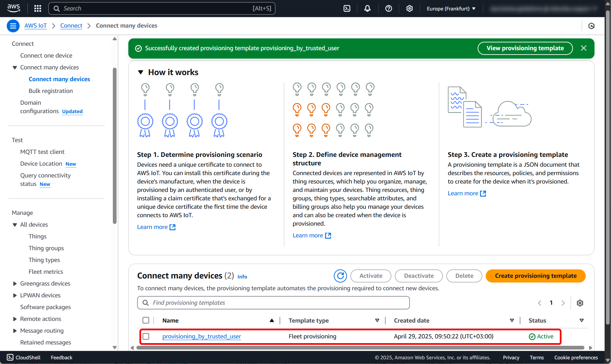
Task: Launch CloudShell from the top bar icon
Action: click(347, 8)
